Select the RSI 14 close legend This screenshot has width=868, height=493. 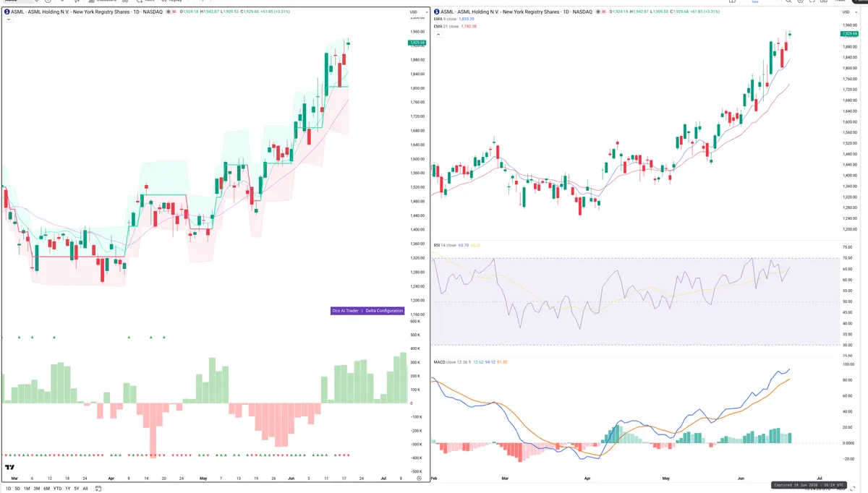pos(445,245)
